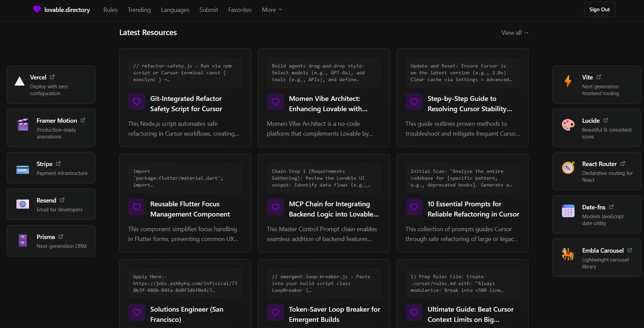This screenshot has width=644, height=328.
Task: Open the Favorites nav item
Action: point(240,10)
